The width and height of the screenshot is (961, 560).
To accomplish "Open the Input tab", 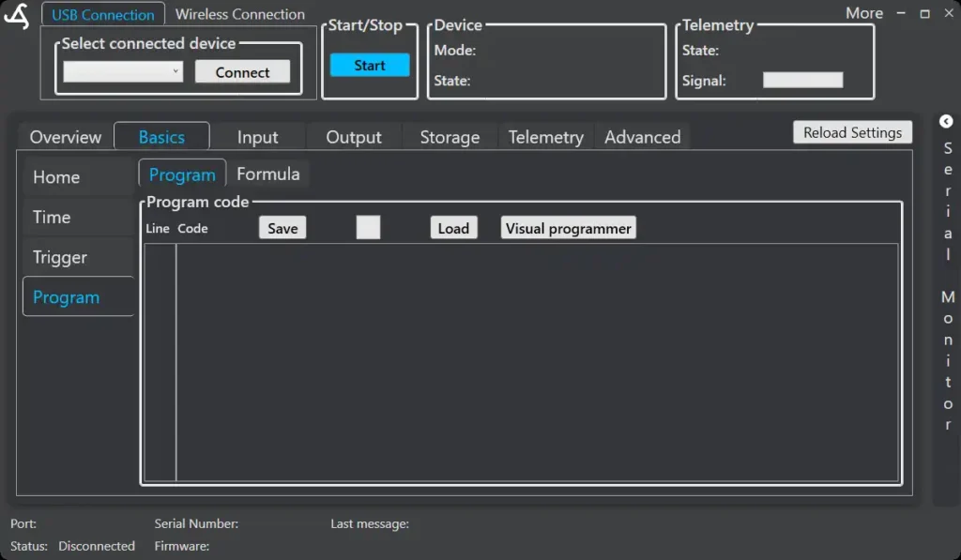I will pos(257,137).
